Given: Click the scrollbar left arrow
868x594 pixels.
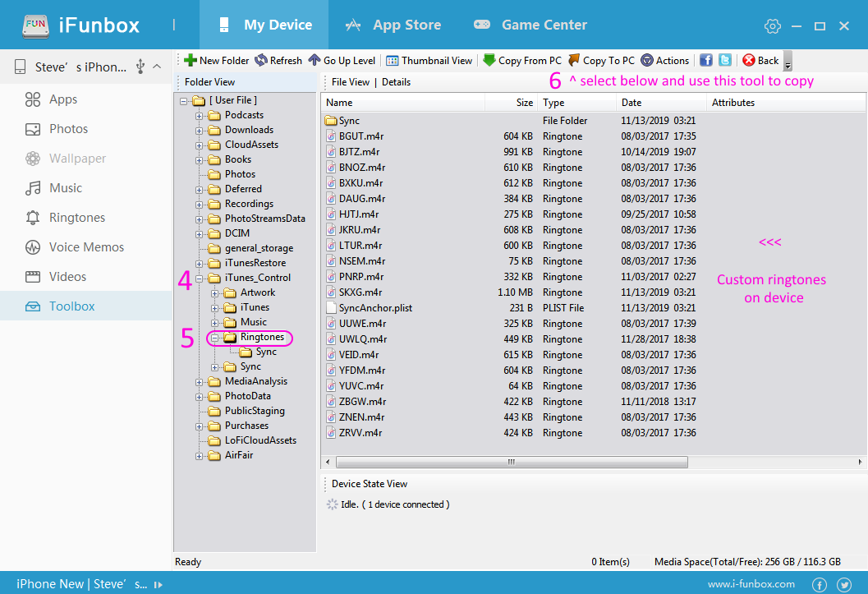Looking at the screenshot, I should [x=328, y=463].
